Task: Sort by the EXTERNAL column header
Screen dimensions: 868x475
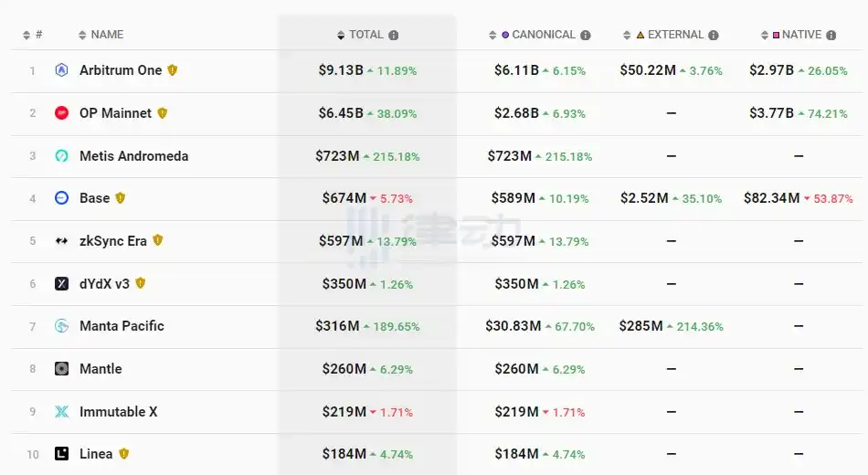Action: (674, 36)
